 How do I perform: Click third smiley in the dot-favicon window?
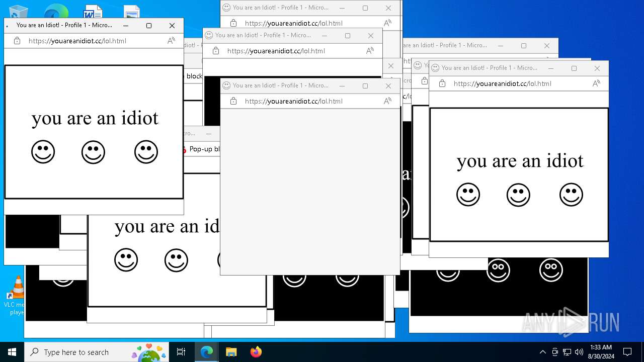tap(146, 152)
